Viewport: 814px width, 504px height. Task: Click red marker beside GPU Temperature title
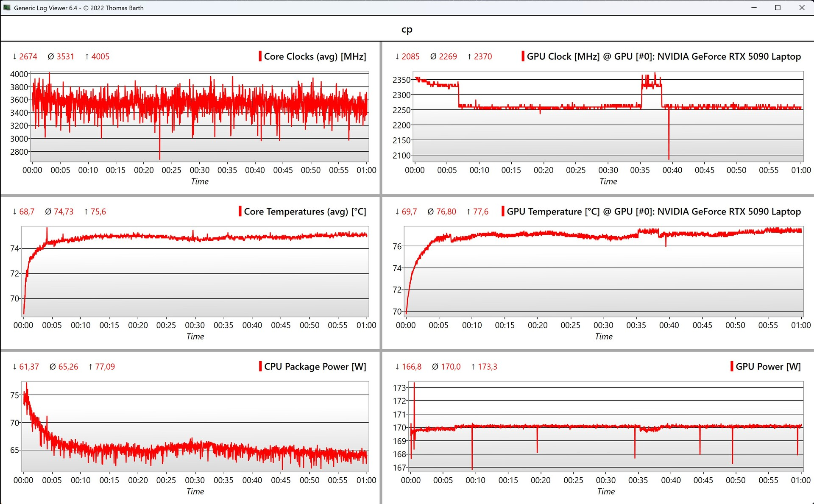(503, 212)
